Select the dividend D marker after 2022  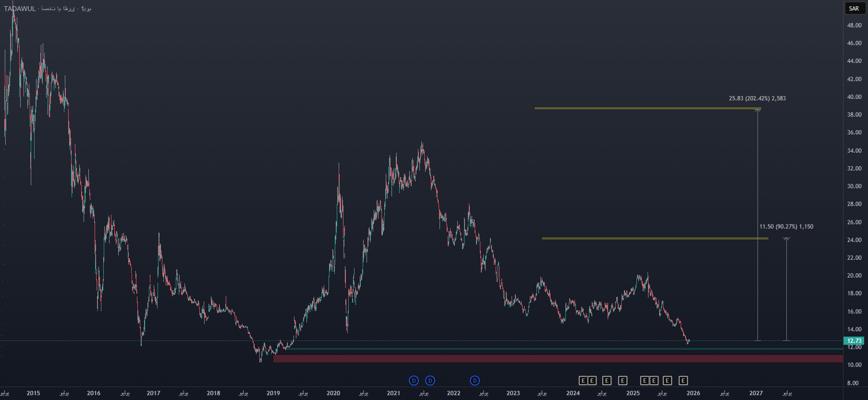475,381
